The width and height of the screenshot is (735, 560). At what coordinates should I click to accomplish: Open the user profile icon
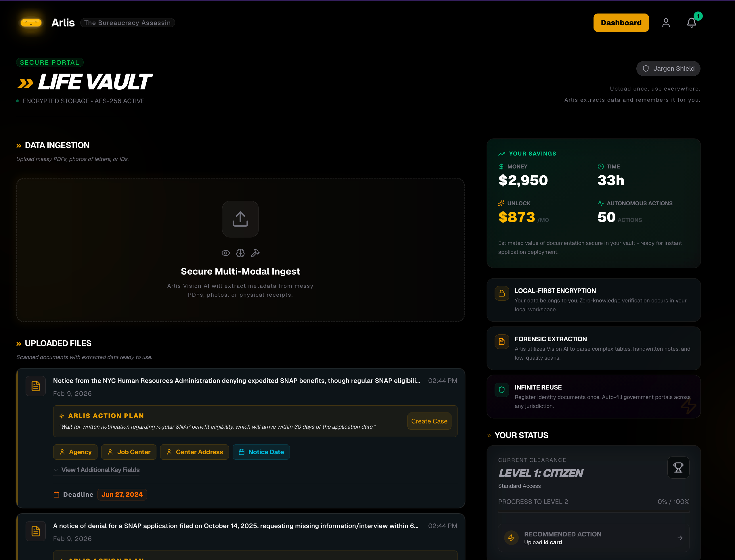(666, 23)
